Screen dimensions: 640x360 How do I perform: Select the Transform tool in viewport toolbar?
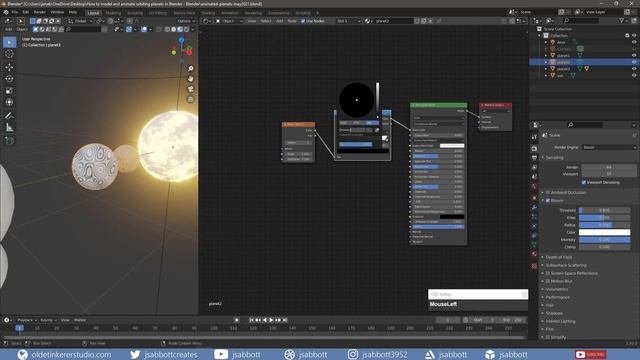(9, 102)
